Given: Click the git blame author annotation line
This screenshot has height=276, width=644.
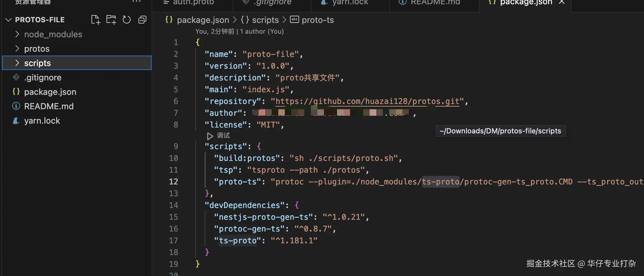Looking at the screenshot, I should tap(239, 31).
